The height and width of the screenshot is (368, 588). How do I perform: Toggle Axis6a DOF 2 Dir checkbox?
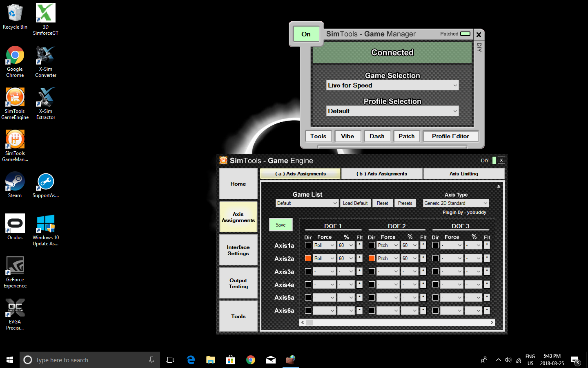pyautogui.click(x=372, y=311)
